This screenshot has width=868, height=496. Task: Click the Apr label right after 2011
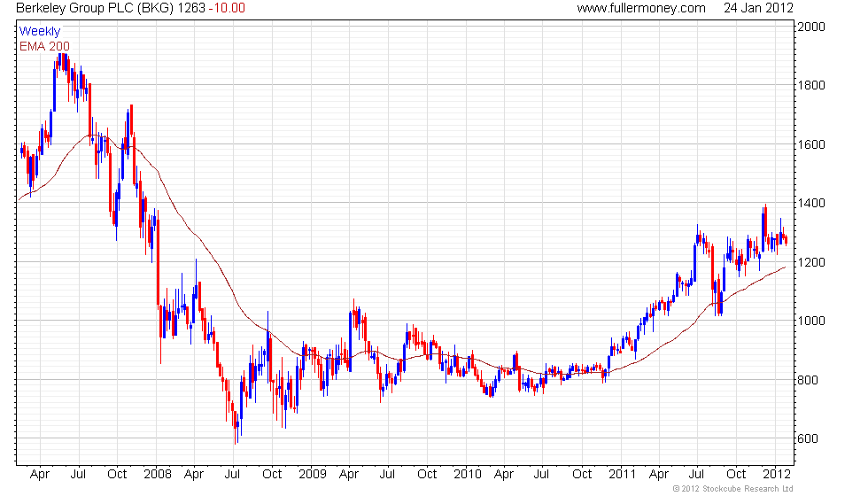pyautogui.click(x=659, y=475)
